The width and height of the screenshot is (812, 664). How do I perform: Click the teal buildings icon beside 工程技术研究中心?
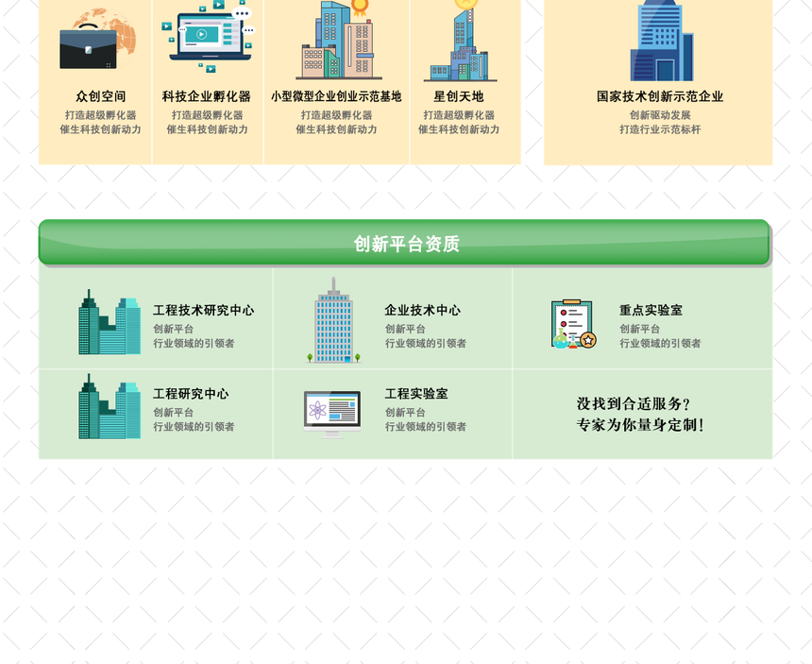coord(110,322)
